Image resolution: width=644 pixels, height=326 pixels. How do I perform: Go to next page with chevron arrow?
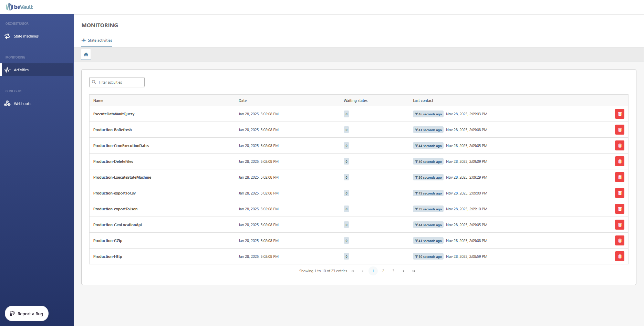point(403,271)
